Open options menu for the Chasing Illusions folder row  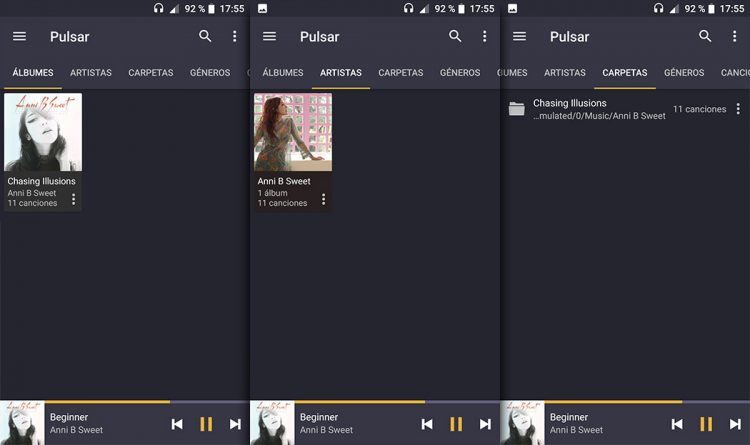pyautogui.click(x=738, y=109)
